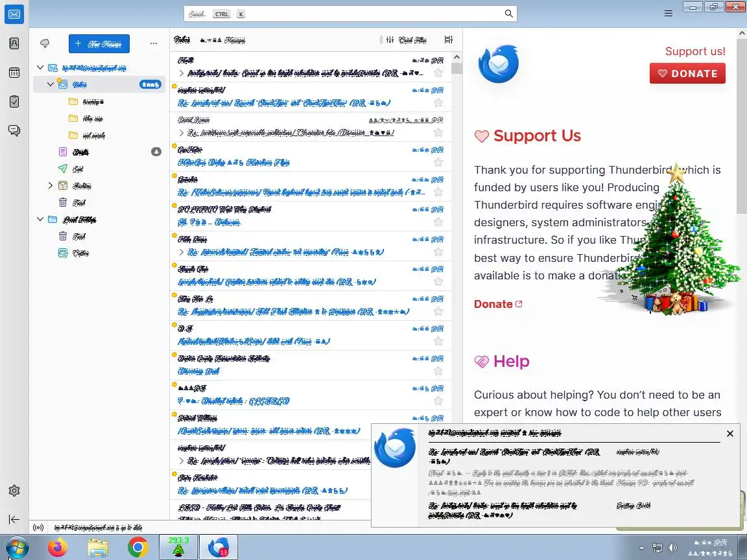Open Chrome from the taskbar
Screen dimensions: 747x560
tap(137, 547)
